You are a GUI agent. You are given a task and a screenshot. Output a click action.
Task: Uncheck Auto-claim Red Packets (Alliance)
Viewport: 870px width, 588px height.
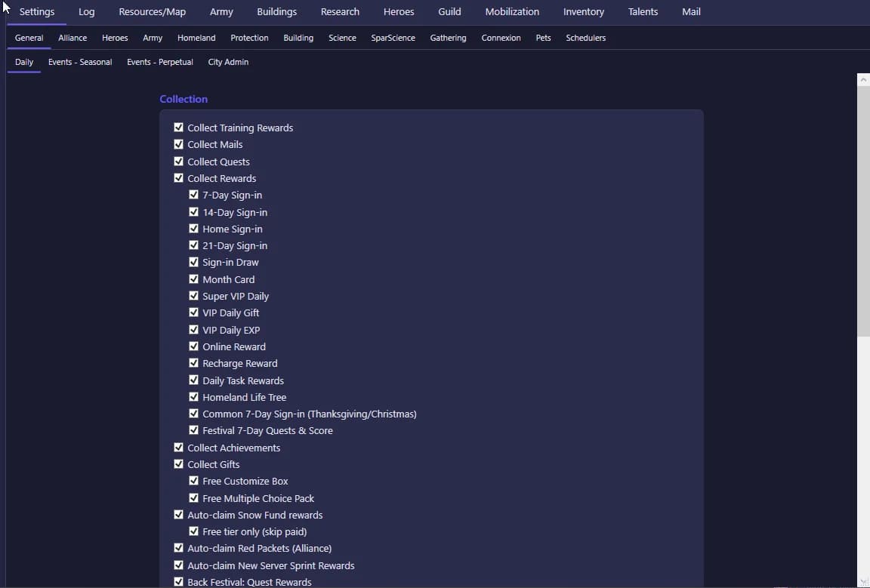(x=179, y=548)
